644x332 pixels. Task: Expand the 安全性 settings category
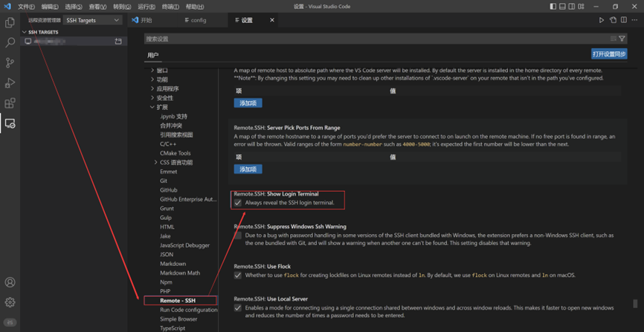click(152, 98)
